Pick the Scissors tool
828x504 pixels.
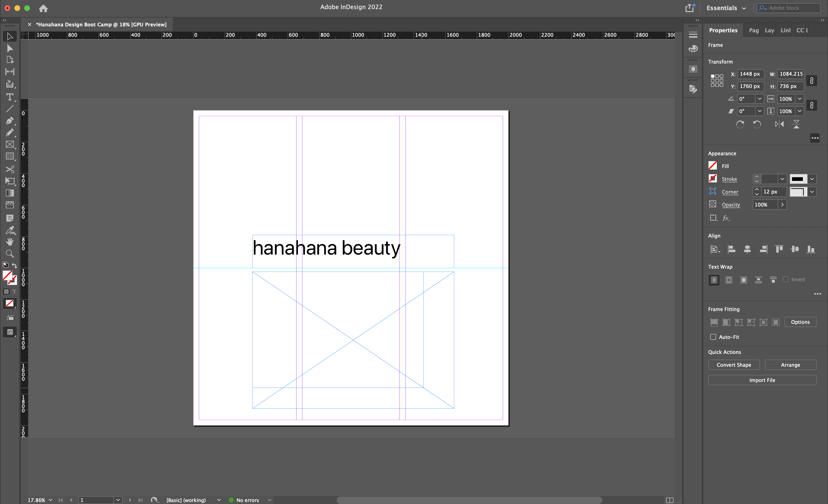(10, 169)
